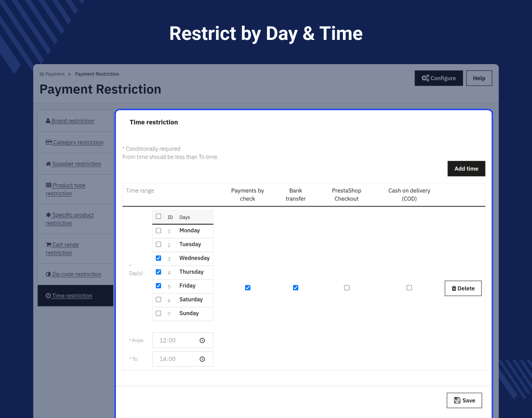This screenshot has height=418, width=532.
Task: Toggle the select-all days checkbox
Action: point(159,217)
